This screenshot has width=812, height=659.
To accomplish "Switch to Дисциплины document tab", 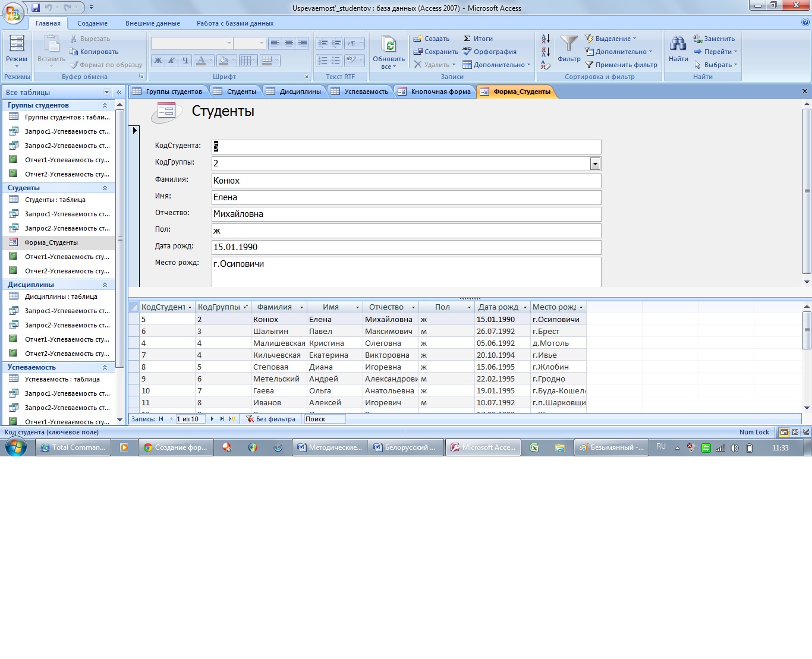I will tap(294, 92).
